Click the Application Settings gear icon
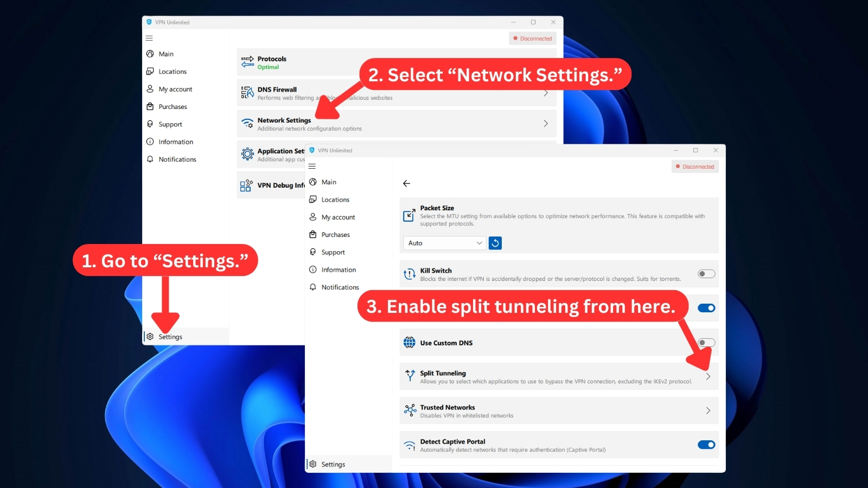This screenshot has height=488, width=868. click(247, 154)
